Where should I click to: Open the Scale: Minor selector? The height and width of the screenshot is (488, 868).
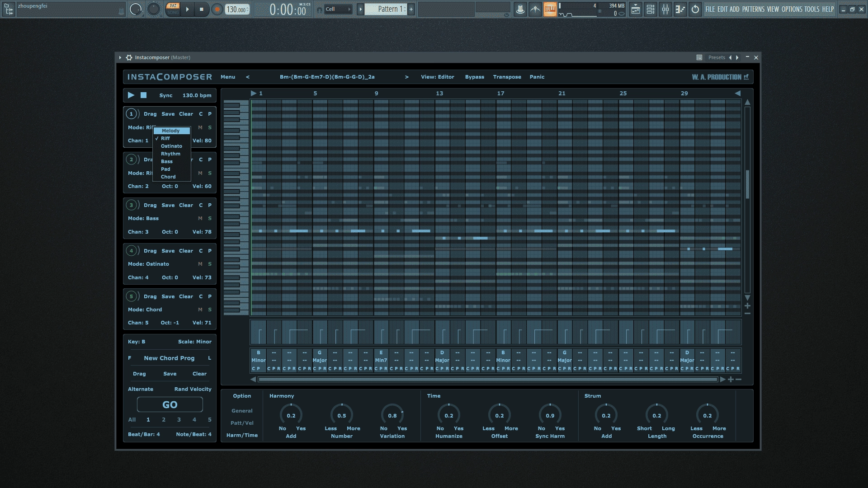coord(194,342)
